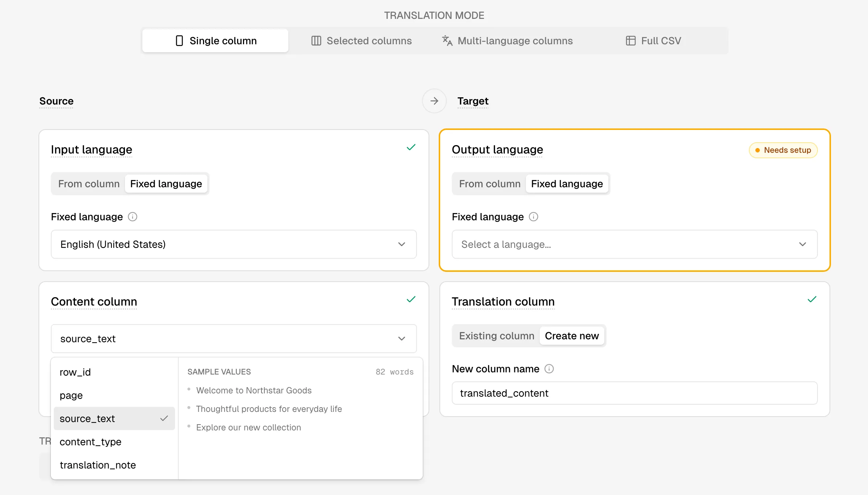
Task: Click the Translation column heading
Action: pos(503,302)
